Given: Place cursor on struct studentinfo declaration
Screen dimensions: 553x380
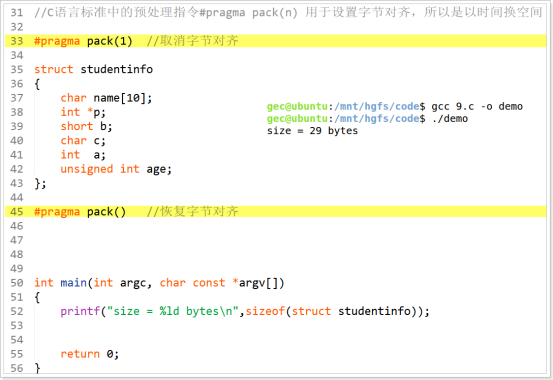Looking at the screenshot, I should pyautogui.click(x=93, y=69).
